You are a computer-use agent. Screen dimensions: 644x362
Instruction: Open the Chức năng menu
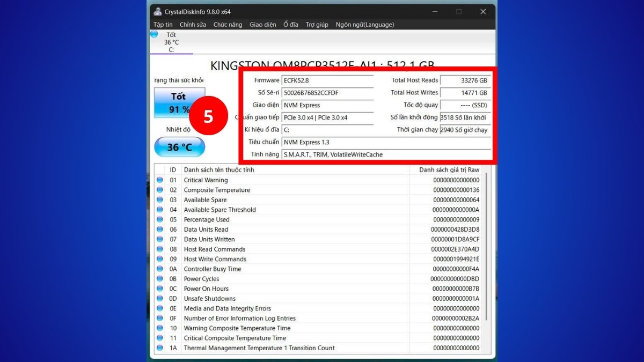click(228, 24)
